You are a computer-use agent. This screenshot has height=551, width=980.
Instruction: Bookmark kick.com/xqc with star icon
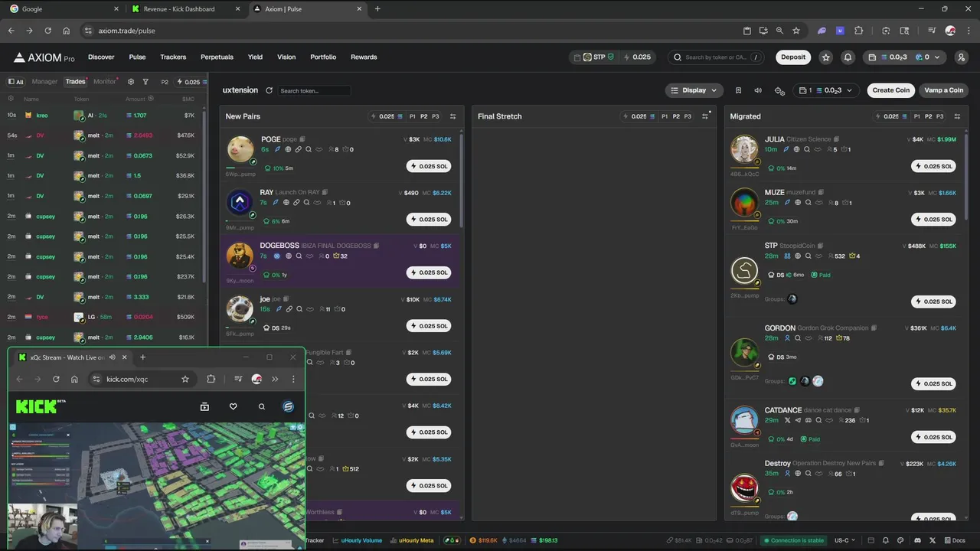point(185,379)
